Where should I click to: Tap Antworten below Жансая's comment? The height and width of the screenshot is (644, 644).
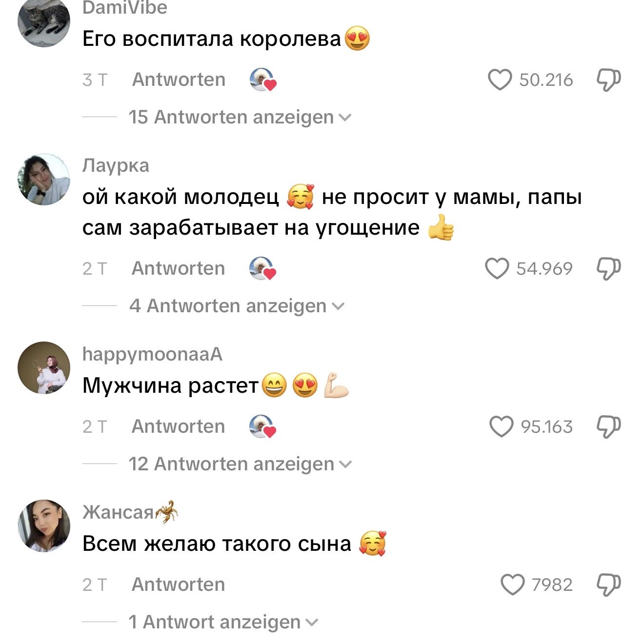[179, 584]
